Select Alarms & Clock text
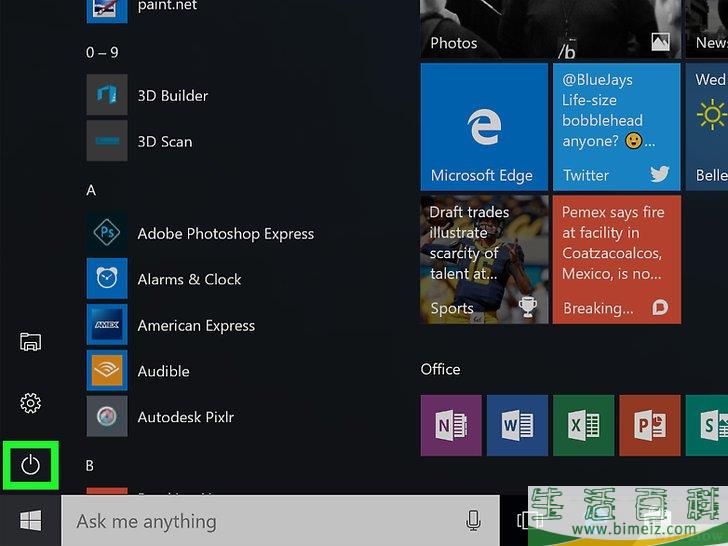728x546 pixels. coord(189,280)
